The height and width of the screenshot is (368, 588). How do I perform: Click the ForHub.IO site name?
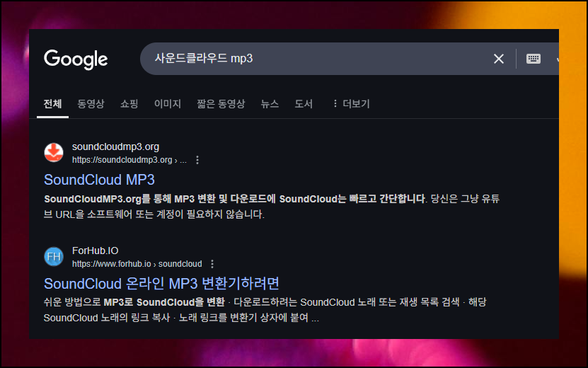tap(96, 251)
